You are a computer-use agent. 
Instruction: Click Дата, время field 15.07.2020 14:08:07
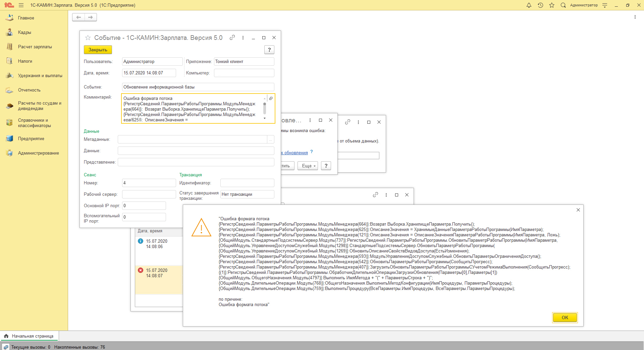point(149,73)
